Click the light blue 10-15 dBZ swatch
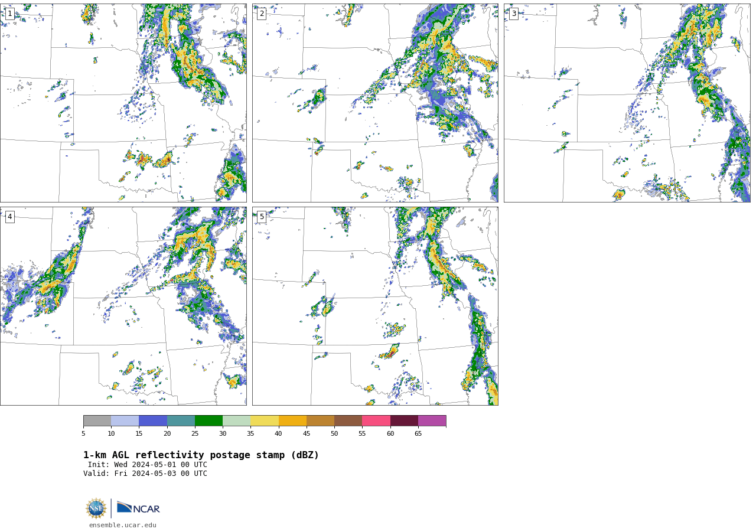 [125, 421]
